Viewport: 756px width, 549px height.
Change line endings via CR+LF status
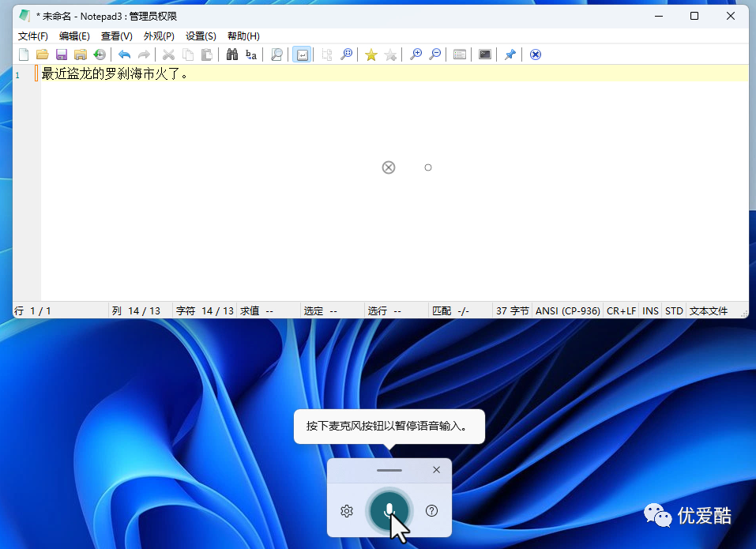pos(621,311)
